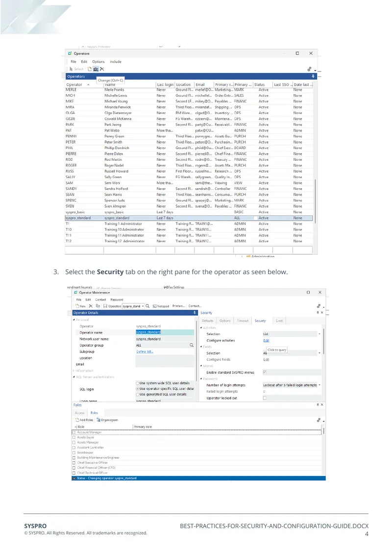392x554 pixels.
Task: Pin the Operators list pane
Action: pos(313,76)
